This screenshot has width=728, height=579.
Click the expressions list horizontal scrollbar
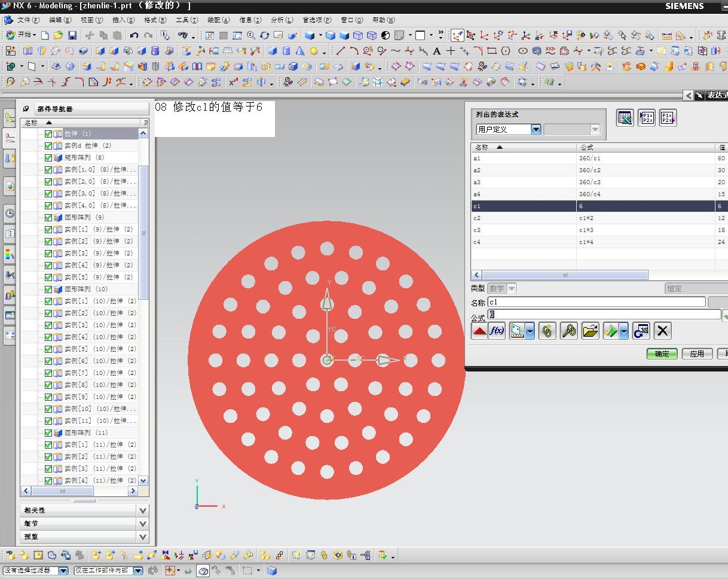(x=565, y=275)
